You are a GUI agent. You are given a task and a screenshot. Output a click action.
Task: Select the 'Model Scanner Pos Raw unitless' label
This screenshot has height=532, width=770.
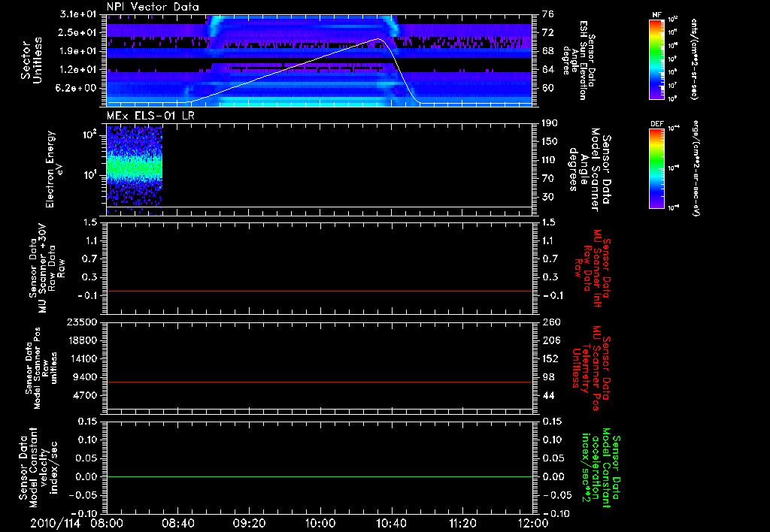41,368
